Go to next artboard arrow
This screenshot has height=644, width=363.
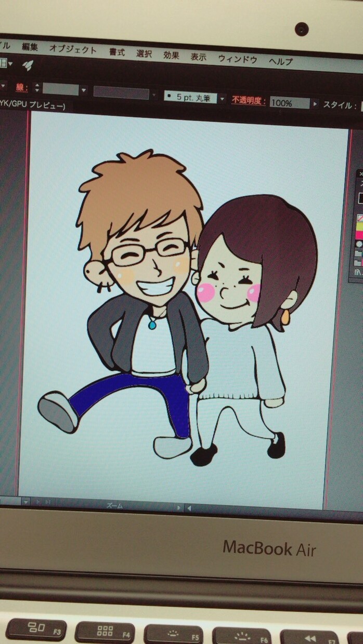38,502
